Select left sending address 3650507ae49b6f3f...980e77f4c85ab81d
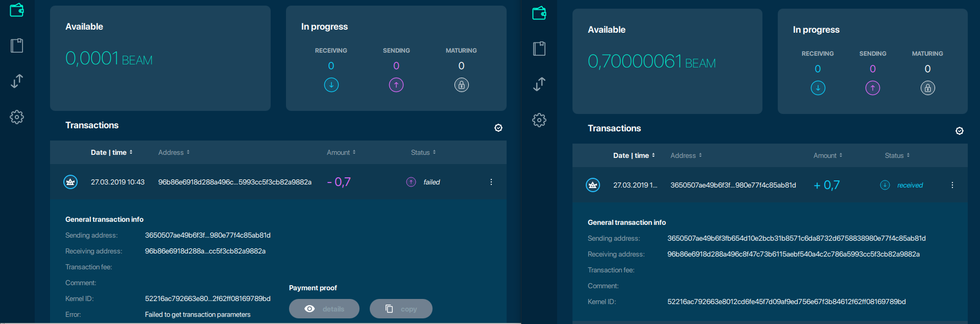Image resolution: width=980 pixels, height=324 pixels. [208, 235]
